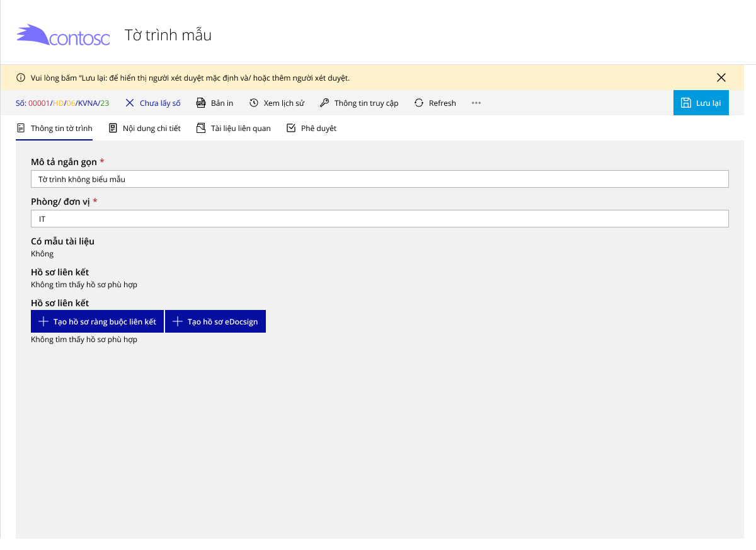
Task: Open Bản in print view
Action: click(x=215, y=103)
